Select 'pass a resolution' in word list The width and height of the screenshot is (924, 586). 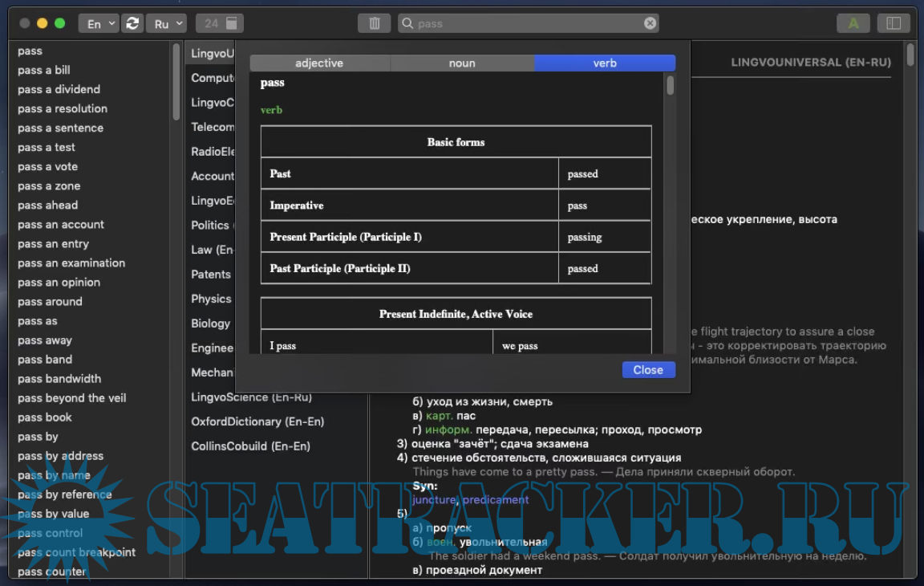[x=63, y=108]
